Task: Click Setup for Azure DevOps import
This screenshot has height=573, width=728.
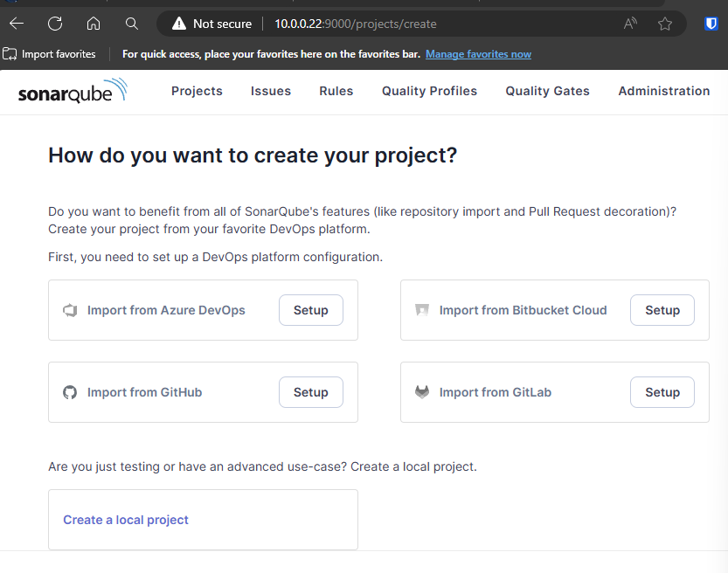Action: tap(310, 310)
